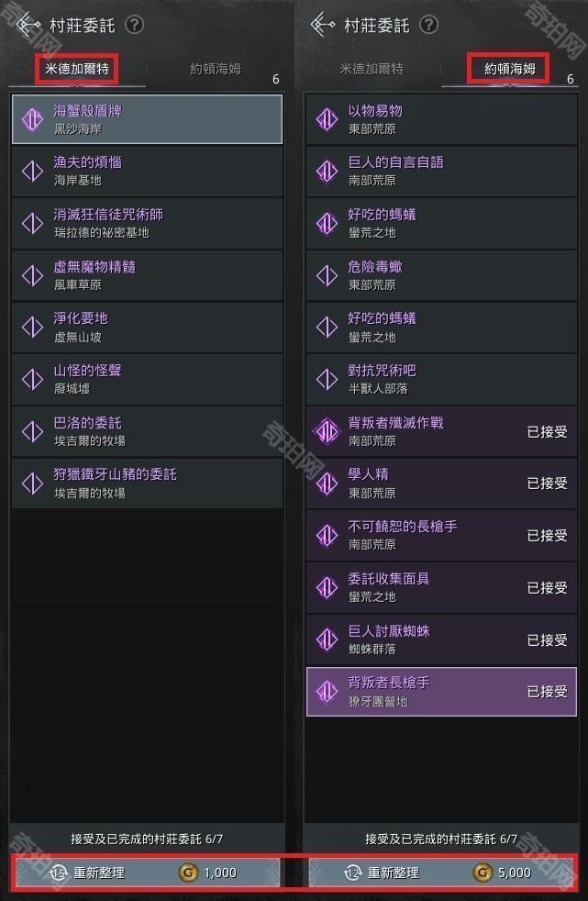
Task: Click help icon beside right 村莊委託 title
Action: point(428,25)
